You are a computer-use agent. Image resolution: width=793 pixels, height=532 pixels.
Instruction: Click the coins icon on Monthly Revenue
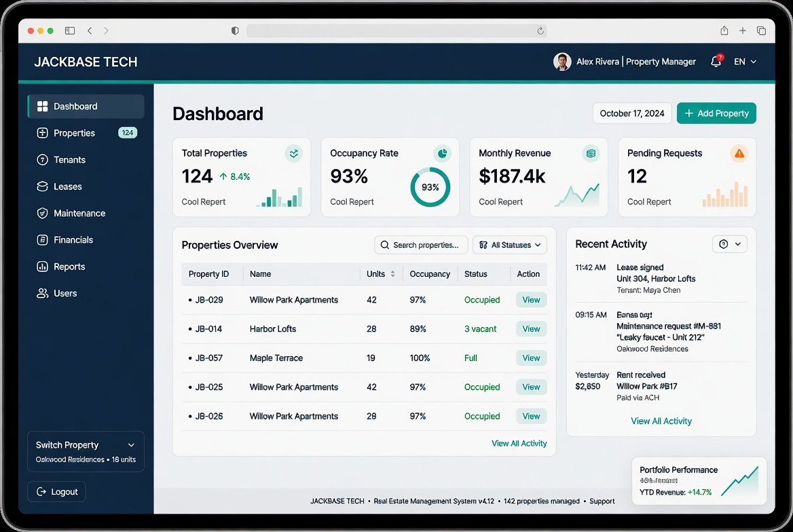(x=590, y=153)
